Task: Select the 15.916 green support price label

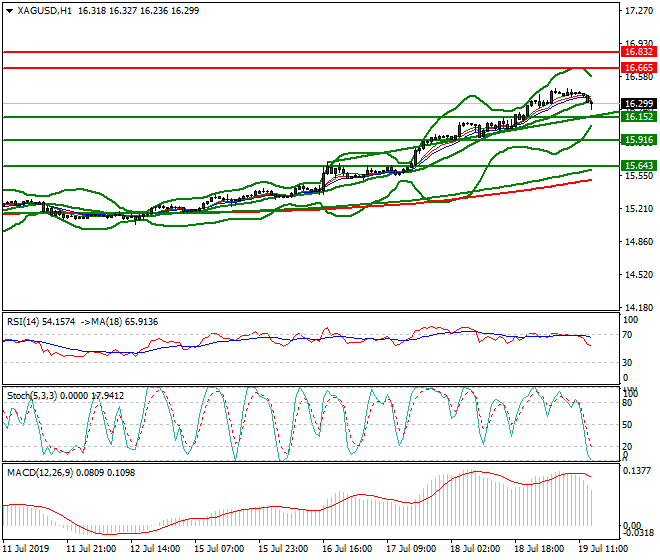Action: tap(639, 140)
